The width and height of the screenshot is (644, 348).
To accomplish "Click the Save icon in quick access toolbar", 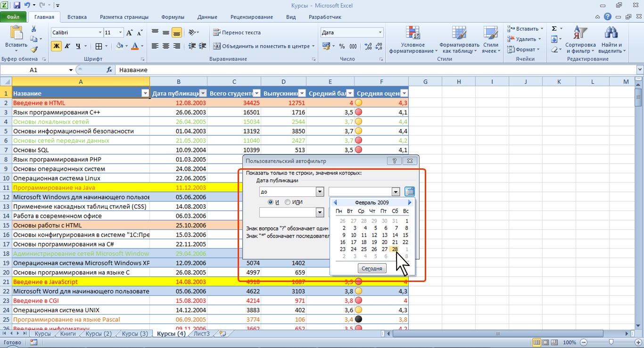I will 17,6.
